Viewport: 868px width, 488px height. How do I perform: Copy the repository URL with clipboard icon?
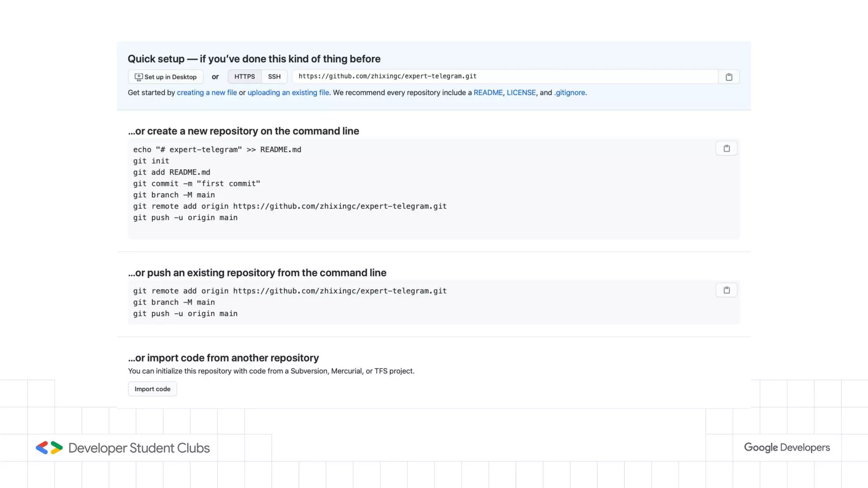coord(729,77)
